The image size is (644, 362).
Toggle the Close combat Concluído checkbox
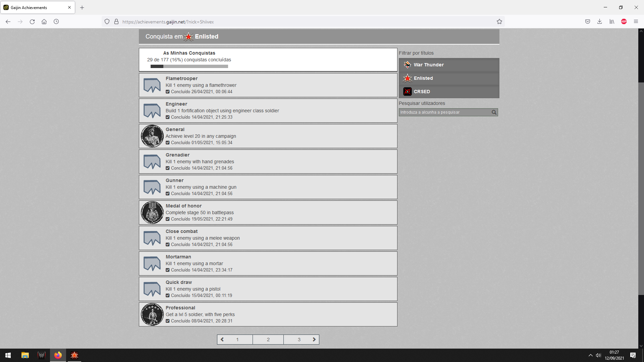(x=167, y=245)
